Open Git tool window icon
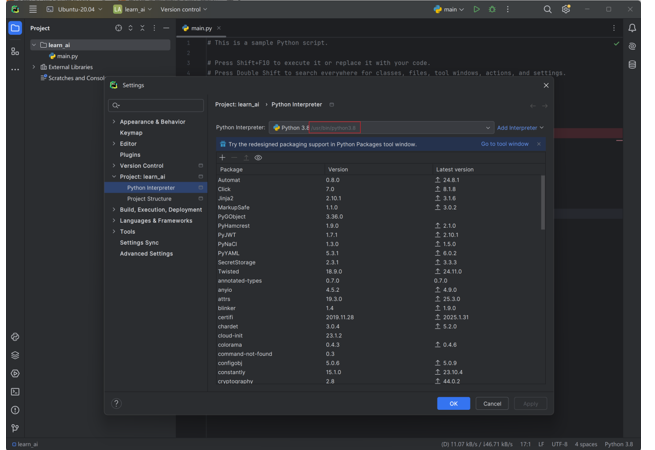Viewport: 655px width, 450px height. click(15, 428)
